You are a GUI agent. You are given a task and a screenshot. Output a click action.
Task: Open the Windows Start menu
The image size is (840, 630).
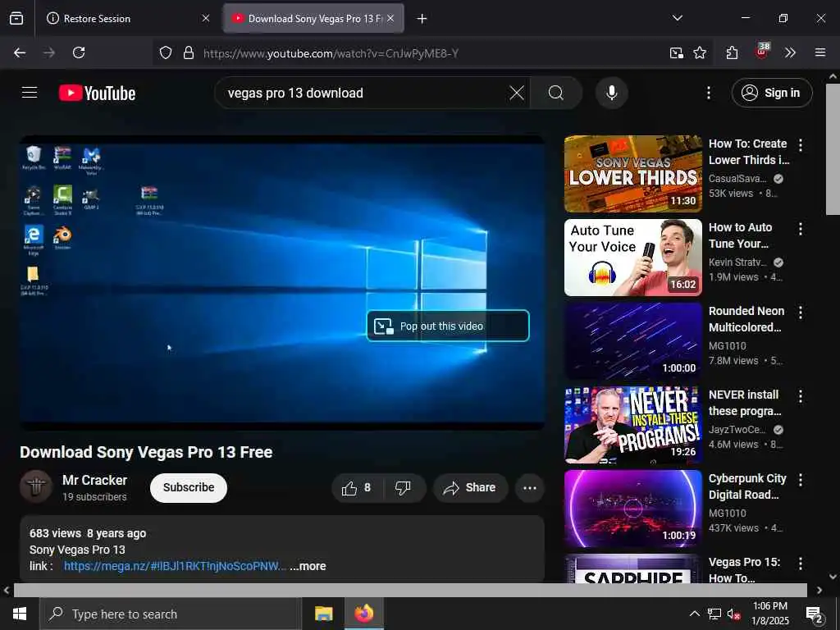(20, 614)
